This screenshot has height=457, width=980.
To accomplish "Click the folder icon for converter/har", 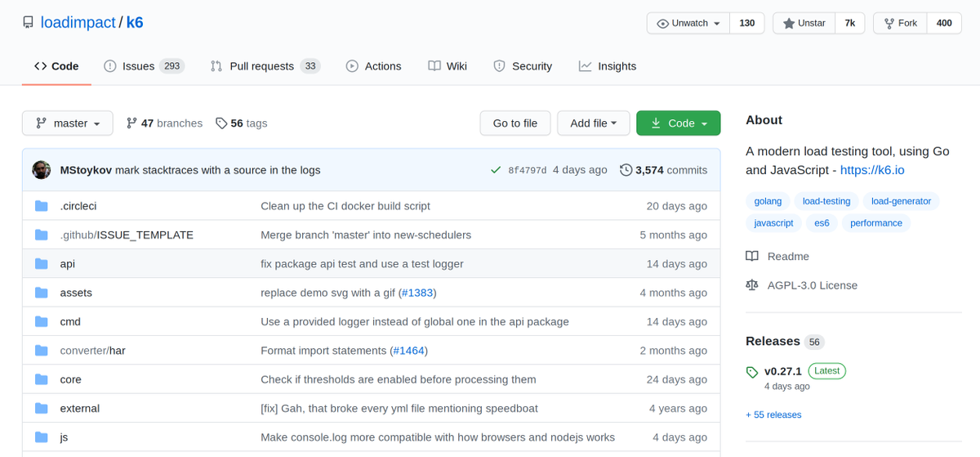I will click(42, 351).
